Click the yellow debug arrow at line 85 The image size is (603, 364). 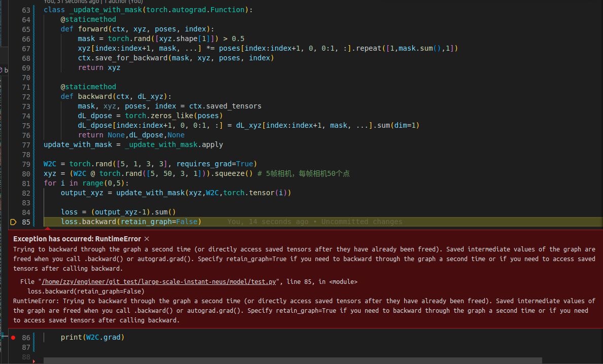(14, 222)
